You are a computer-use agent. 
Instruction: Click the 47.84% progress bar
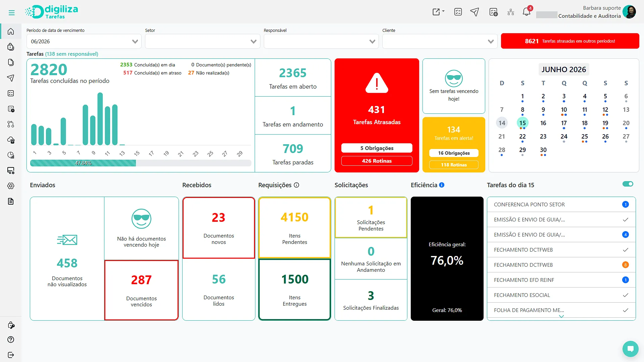(x=141, y=163)
